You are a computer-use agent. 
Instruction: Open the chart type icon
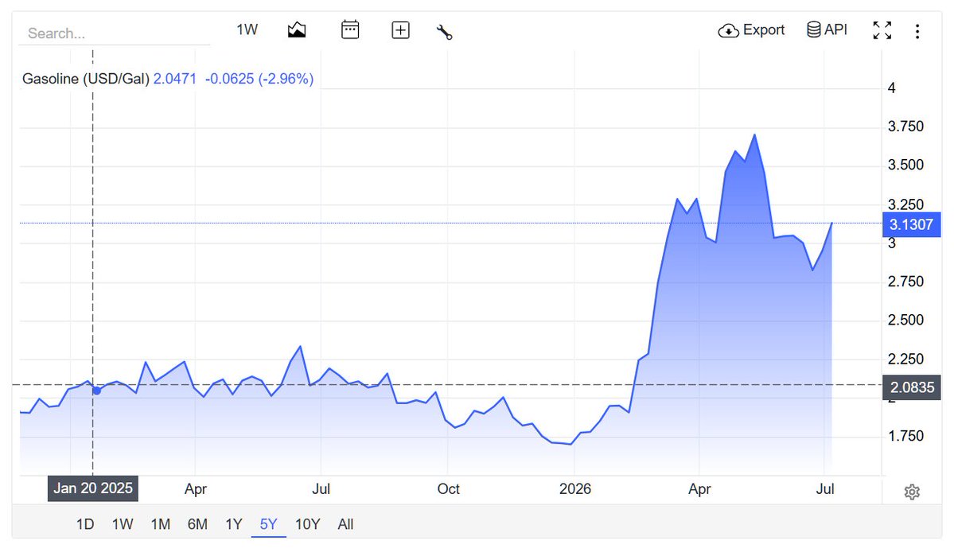297,29
